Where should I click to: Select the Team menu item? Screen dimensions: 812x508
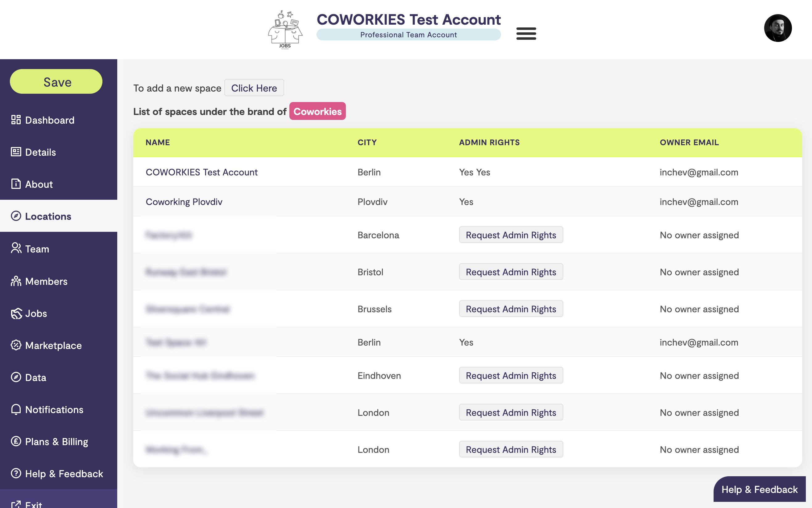coord(37,249)
